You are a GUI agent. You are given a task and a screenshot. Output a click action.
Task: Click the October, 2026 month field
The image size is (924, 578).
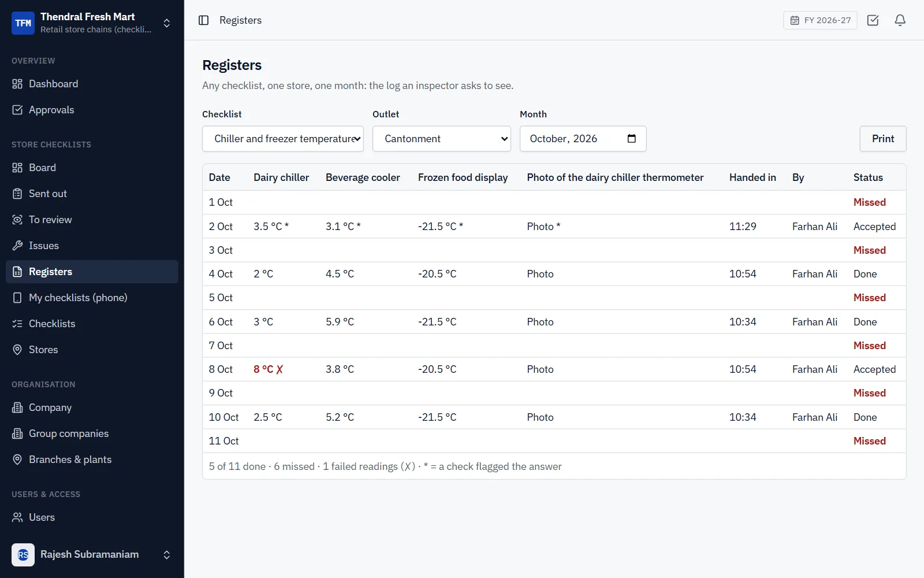(x=583, y=139)
